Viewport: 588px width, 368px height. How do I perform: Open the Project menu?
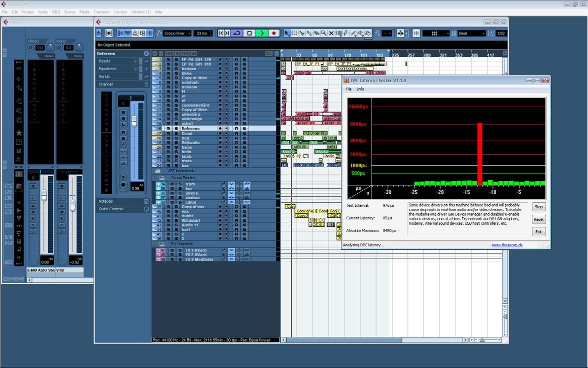pos(28,12)
